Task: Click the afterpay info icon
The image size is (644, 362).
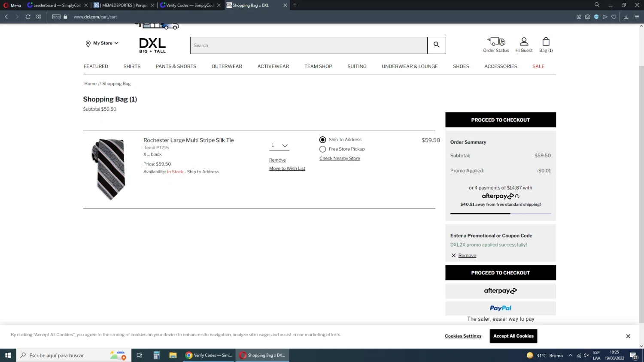Action: (517, 196)
